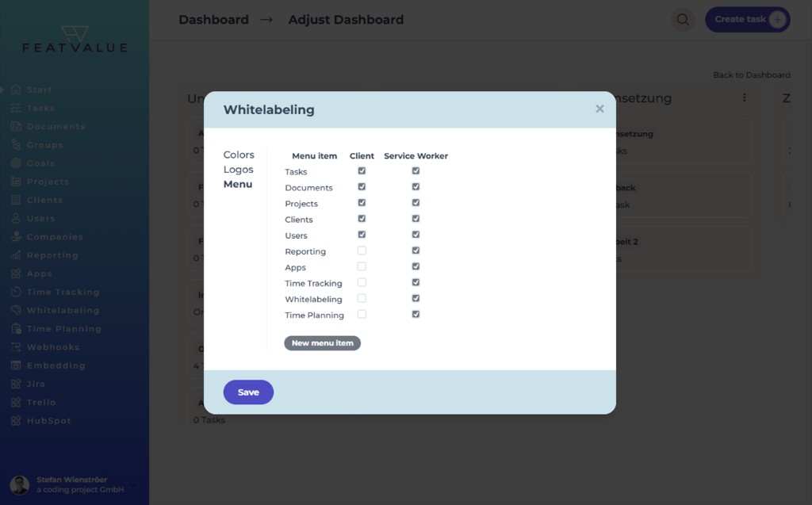
Task: Close the Whitelabeling dialog
Action: tap(599, 109)
